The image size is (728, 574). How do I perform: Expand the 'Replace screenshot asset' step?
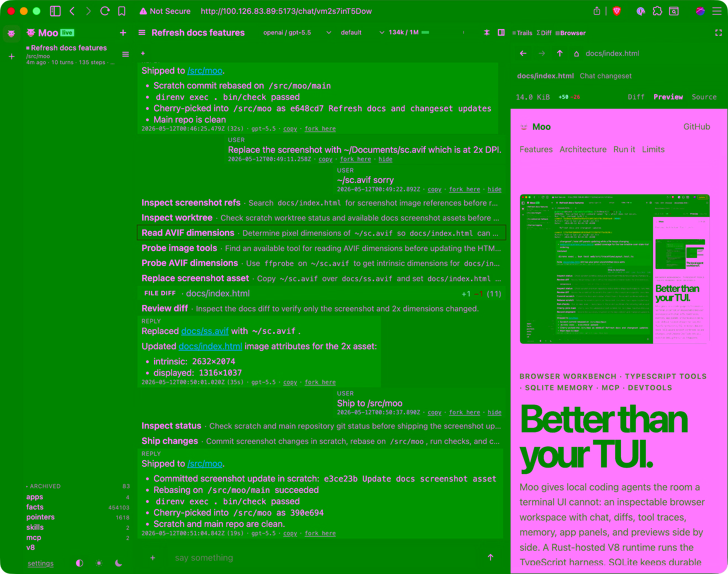(x=321, y=278)
